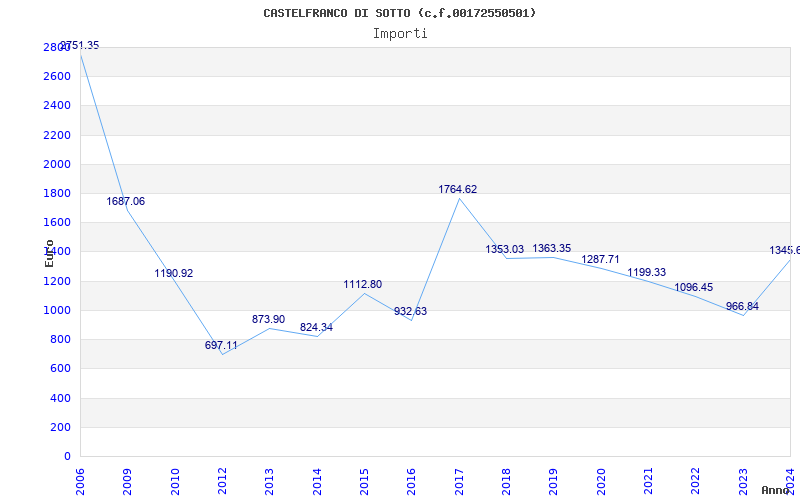
Task: Click the 2010 x-axis year label
Action: point(174,482)
